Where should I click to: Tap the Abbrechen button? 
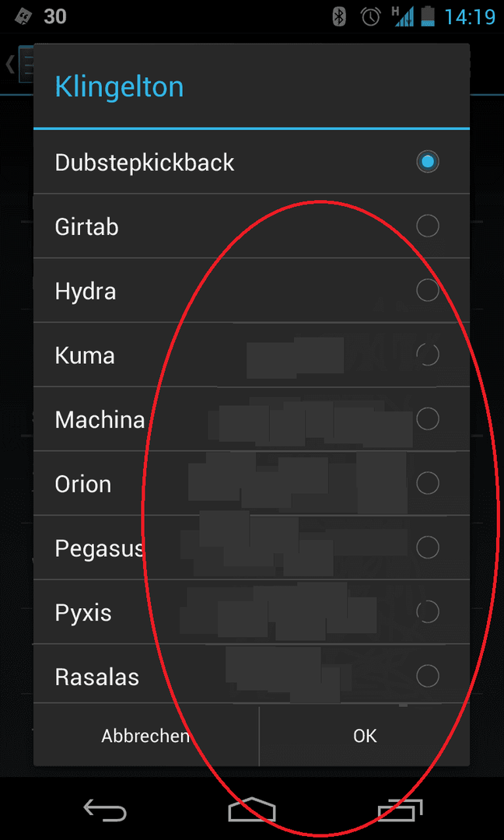click(x=146, y=736)
